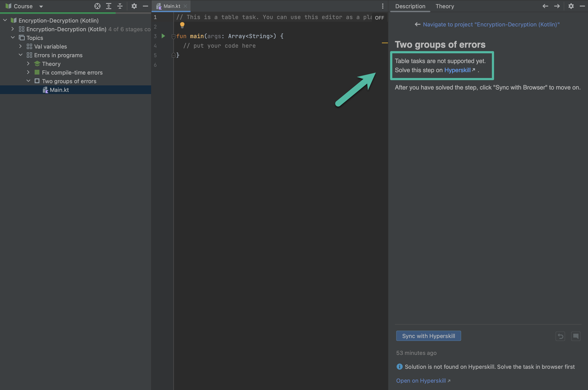This screenshot has height=390, width=588.
Task: Open the Course view dropdown arrow
Action: point(41,6)
